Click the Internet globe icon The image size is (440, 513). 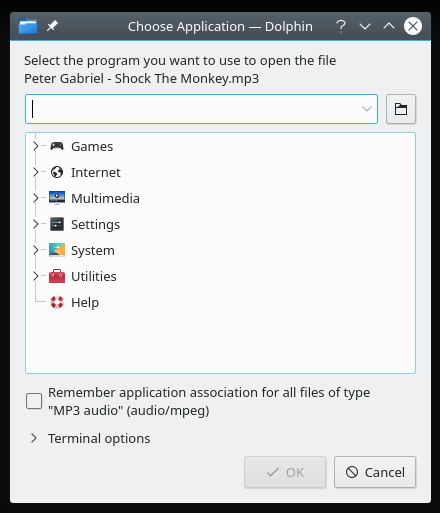click(57, 172)
